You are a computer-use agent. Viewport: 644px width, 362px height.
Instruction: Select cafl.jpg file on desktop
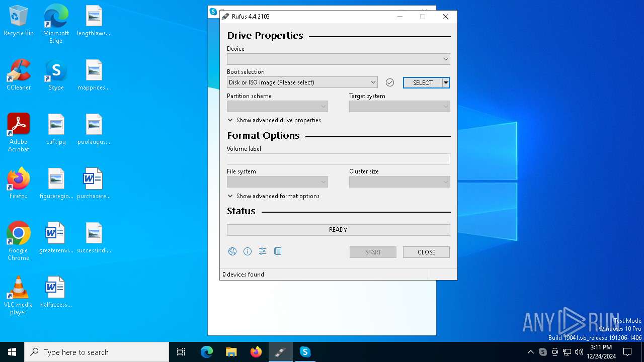pyautogui.click(x=56, y=130)
